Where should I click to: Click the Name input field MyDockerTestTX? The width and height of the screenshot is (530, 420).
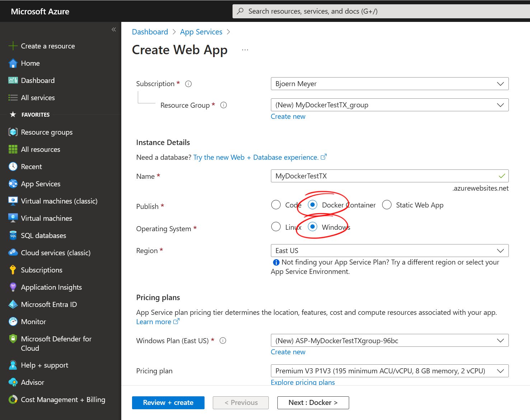click(x=390, y=176)
